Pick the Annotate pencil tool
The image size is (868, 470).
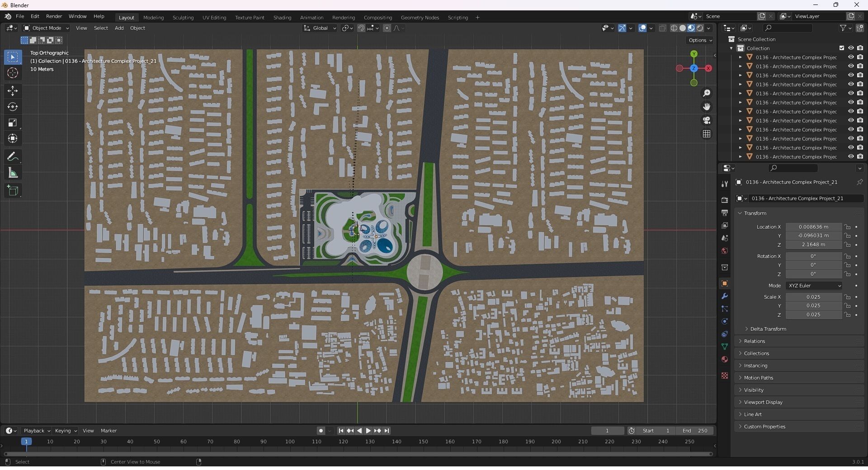(x=13, y=157)
